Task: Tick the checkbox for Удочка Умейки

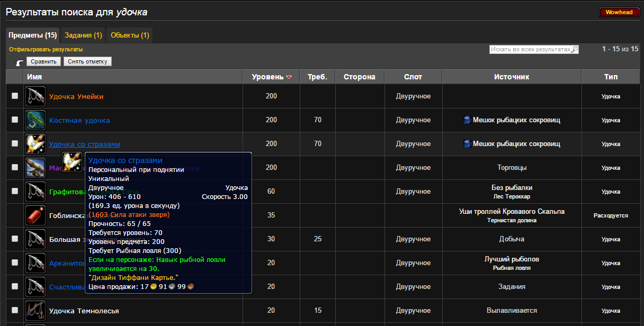Action: (15, 96)
